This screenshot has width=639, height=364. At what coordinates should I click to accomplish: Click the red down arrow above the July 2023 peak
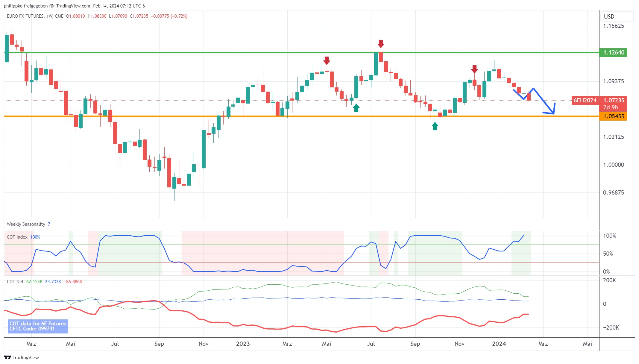pyautogui.click(x=380, y=44)
